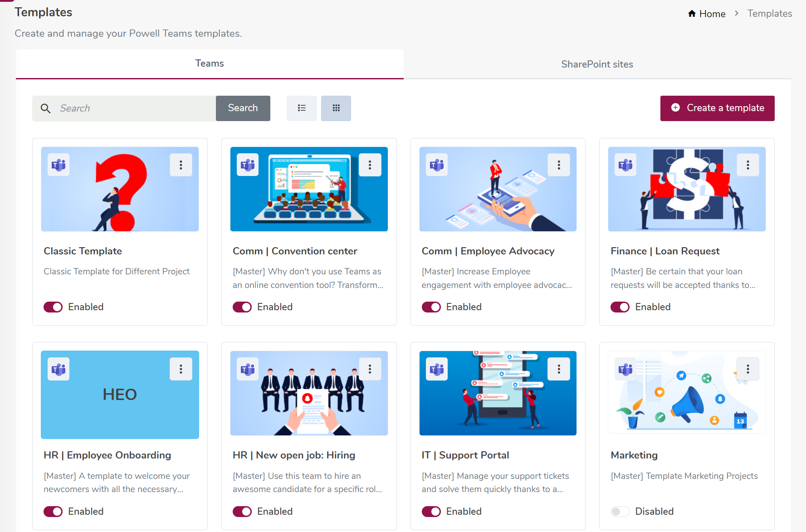Open the laptop conference thumbnail

point(309,189)
